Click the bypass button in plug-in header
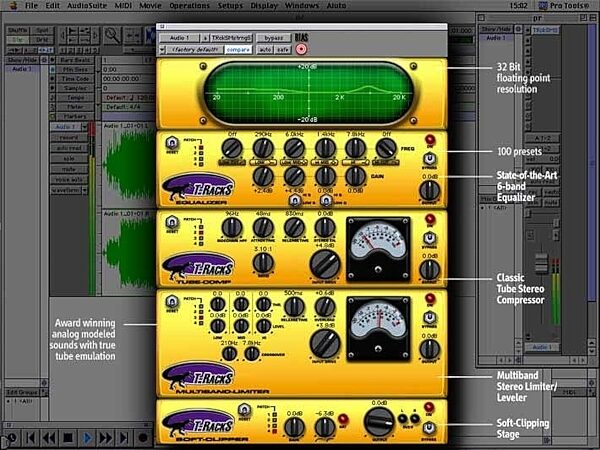Viewport: 600px width, 450px height. pyautogui.click(x=274, y=38)
